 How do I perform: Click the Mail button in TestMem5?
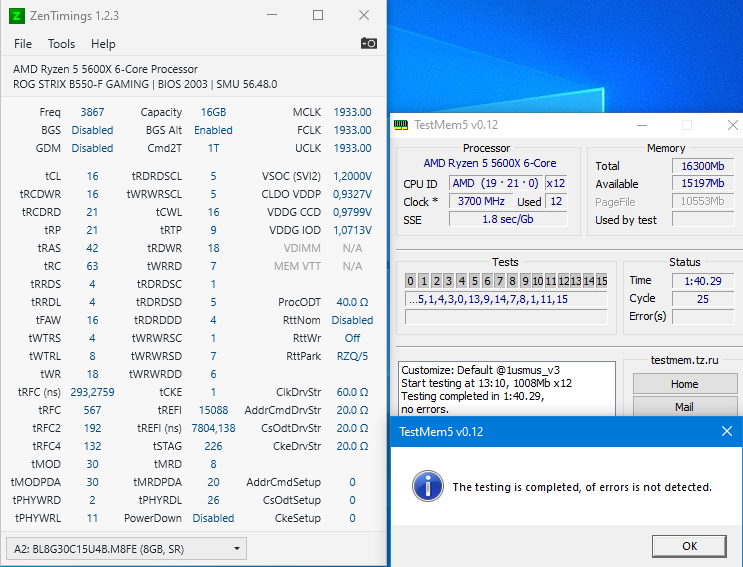tap(685, 406)
